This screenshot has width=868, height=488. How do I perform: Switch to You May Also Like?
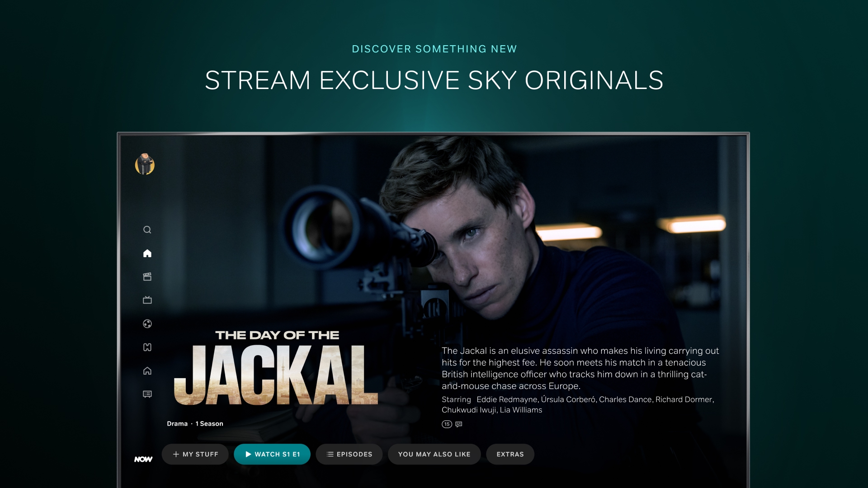434,454
